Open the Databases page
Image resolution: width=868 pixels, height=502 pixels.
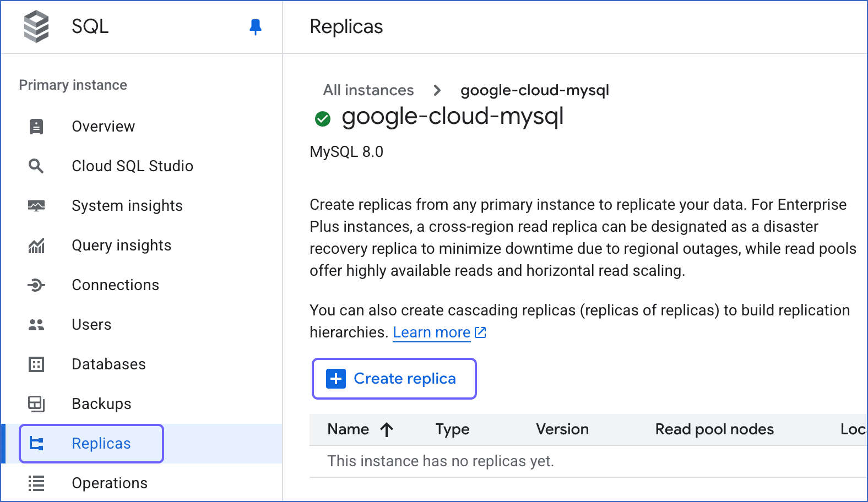coord(142,364)
